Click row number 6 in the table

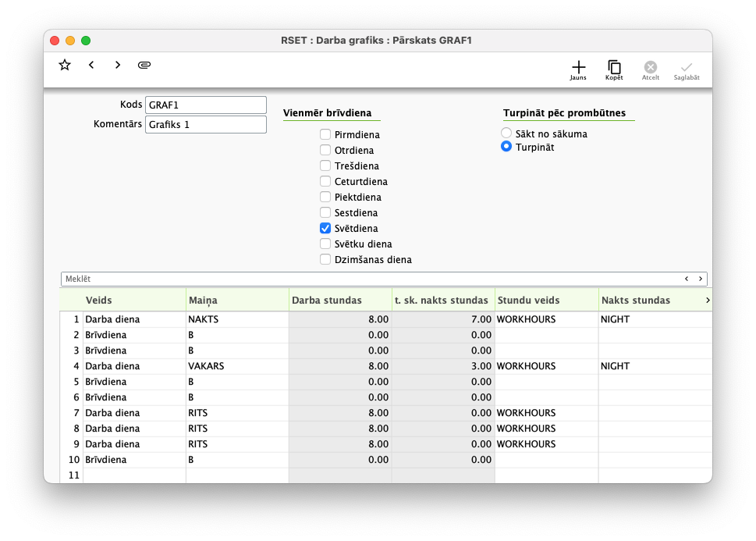(x=76, y=397)
